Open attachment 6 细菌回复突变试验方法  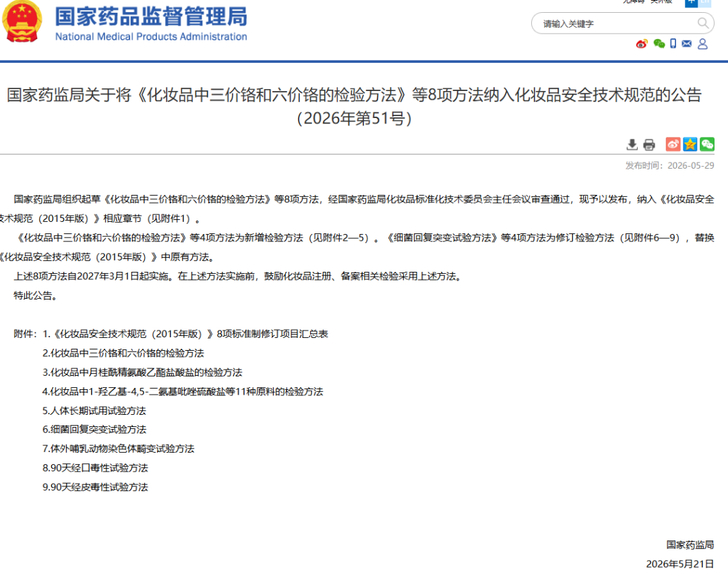(94, 430)
